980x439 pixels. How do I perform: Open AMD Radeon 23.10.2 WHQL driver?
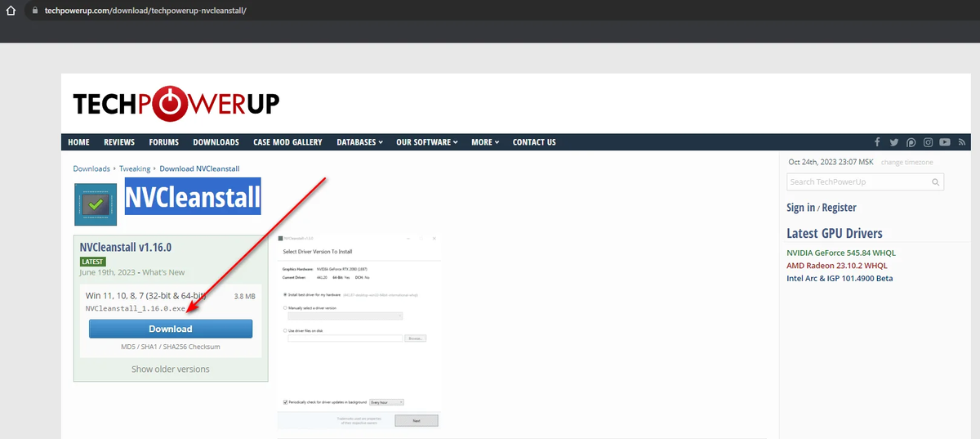click(x=837, y=266)
